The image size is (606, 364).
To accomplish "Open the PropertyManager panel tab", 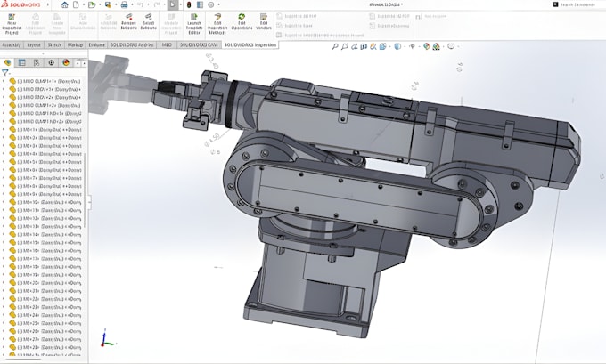I will (22, 62).
